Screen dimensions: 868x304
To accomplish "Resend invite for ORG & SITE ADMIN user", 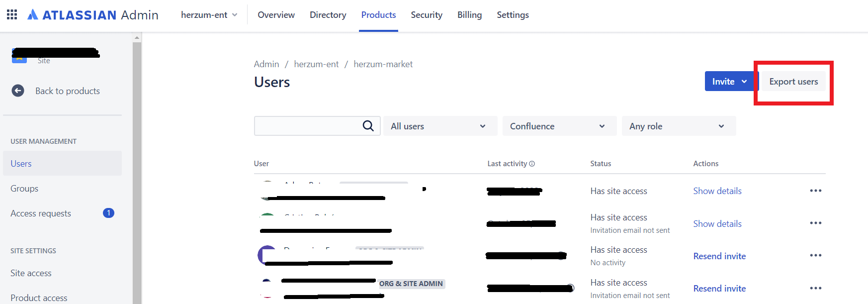I will point(719,289).
